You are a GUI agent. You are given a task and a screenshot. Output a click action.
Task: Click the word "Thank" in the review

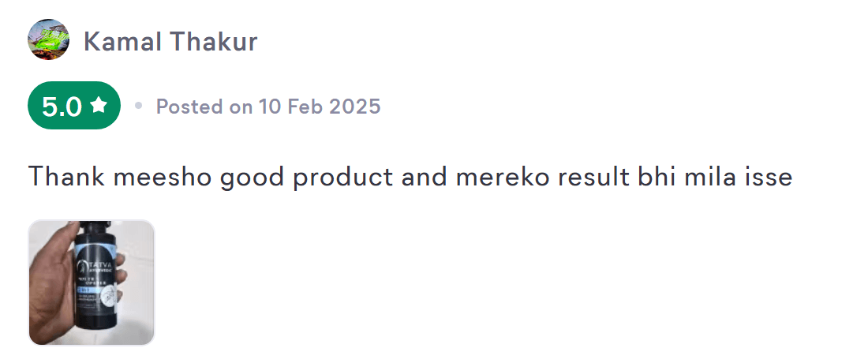click(x=67, y=177)
